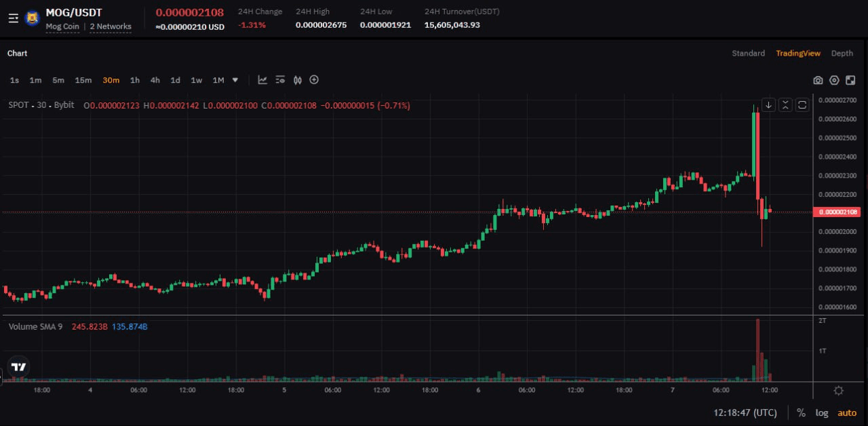Open the MOG/USDT pair selector
Viewport: 868px width, 426px height.
pyautogui.click(x=74, y=12)
